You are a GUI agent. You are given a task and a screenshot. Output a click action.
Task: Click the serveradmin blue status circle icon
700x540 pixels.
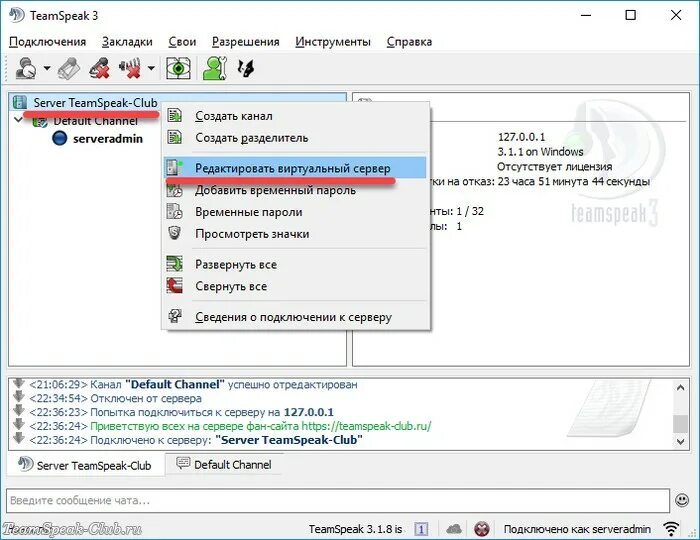point(59,138)
